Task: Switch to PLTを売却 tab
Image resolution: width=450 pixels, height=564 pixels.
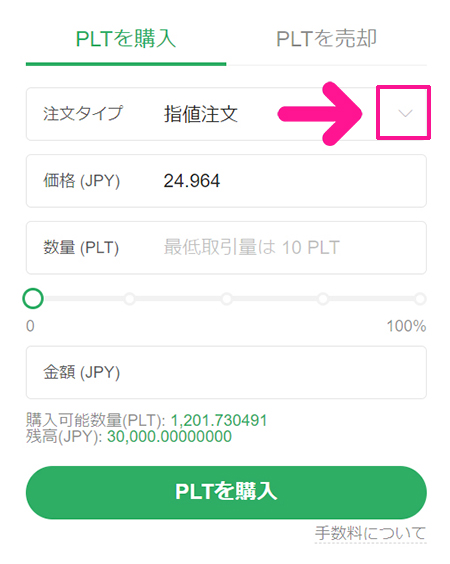Action: 326,39
